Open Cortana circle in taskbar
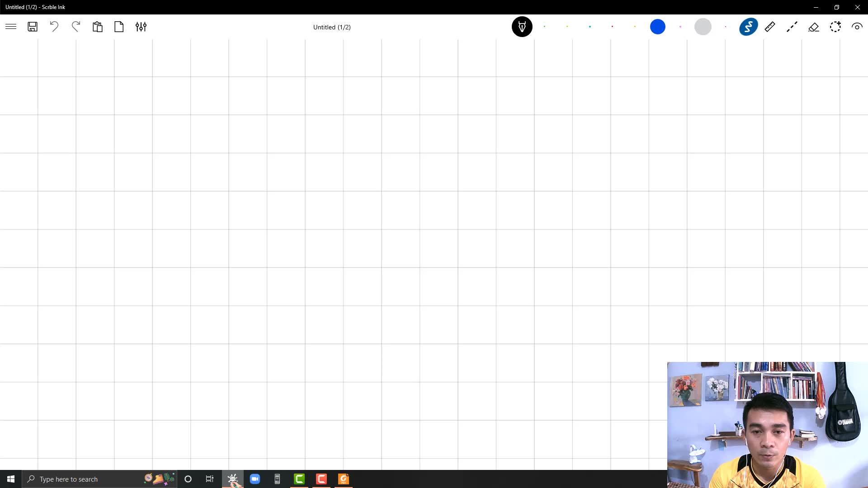 [188, 479]
